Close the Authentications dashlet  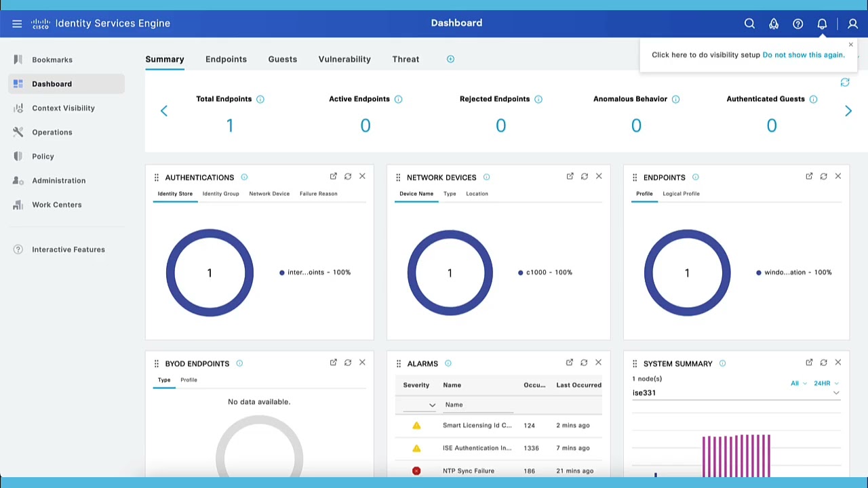click(362, 176)
